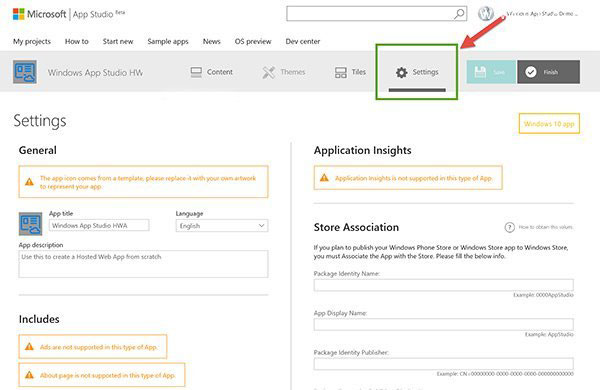Click the Themes brush icon
Image resolution: width=600 pixels, height=390 pixels.
pyautogui.click(x=269, y=72)
